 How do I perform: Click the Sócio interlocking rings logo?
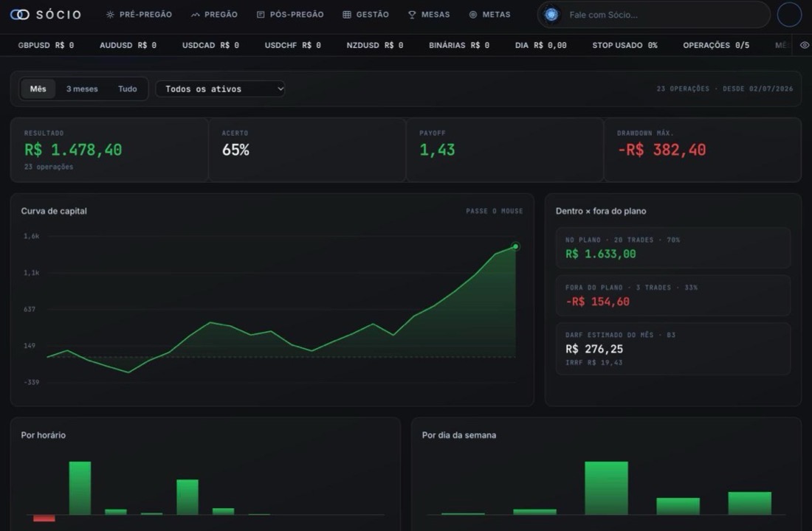(x=20, y=15)
